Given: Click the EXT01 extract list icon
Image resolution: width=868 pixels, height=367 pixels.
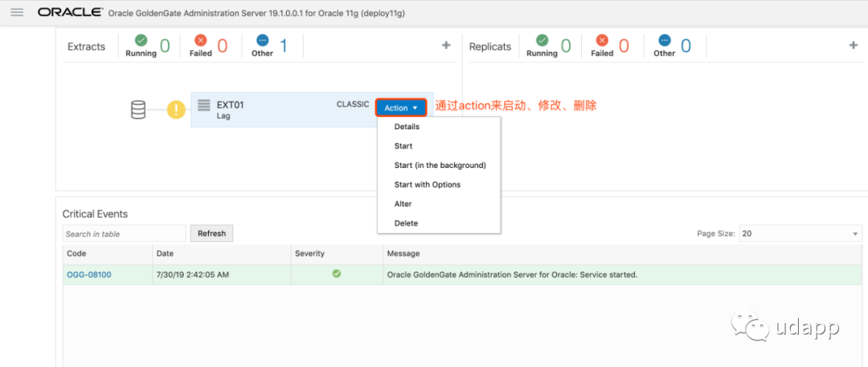Looking at the screenshot, I should pyautogui.click(x=204, y=105).
